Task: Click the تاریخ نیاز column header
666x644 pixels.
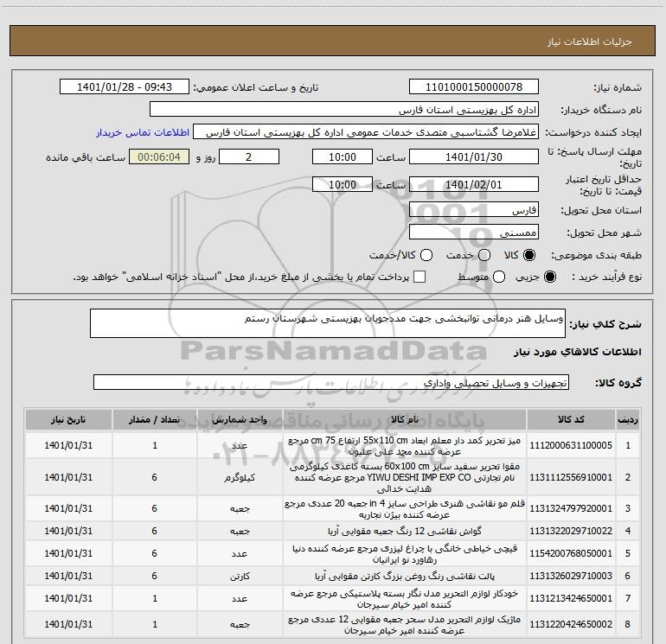Action: click(x=68, y=419)
